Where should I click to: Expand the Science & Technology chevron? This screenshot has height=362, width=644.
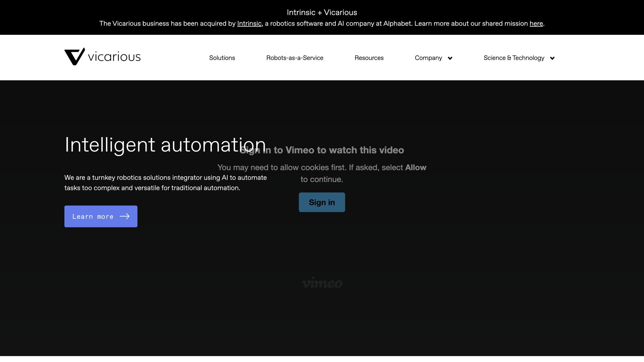(x=552, y=58)
